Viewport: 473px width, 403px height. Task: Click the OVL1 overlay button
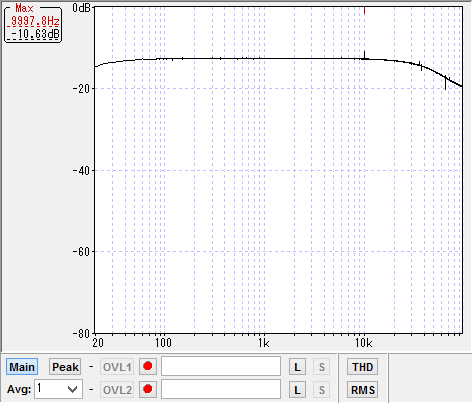tap(117, 367)
